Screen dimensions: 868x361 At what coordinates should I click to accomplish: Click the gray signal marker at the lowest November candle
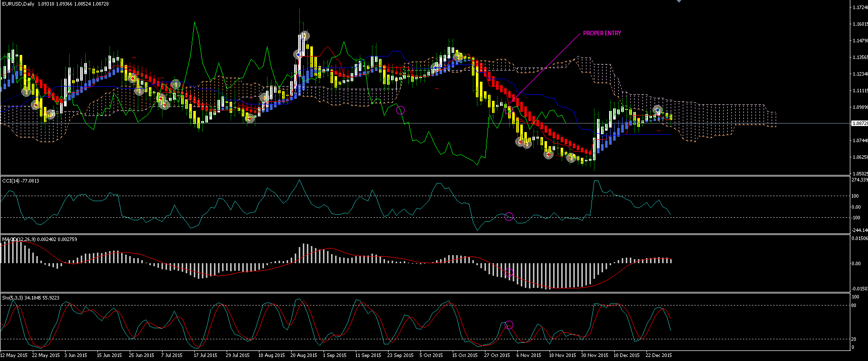[x=571, y=158]
